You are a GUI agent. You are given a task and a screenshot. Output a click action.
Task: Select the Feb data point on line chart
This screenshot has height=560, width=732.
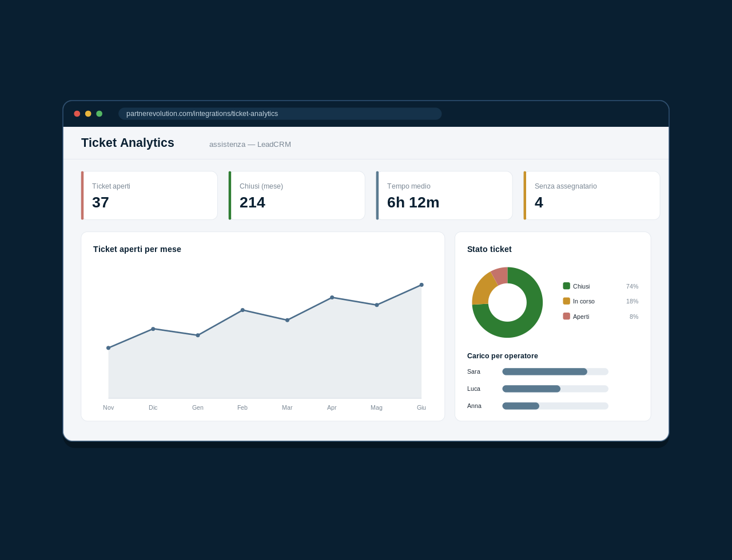[x=242, y=310]
